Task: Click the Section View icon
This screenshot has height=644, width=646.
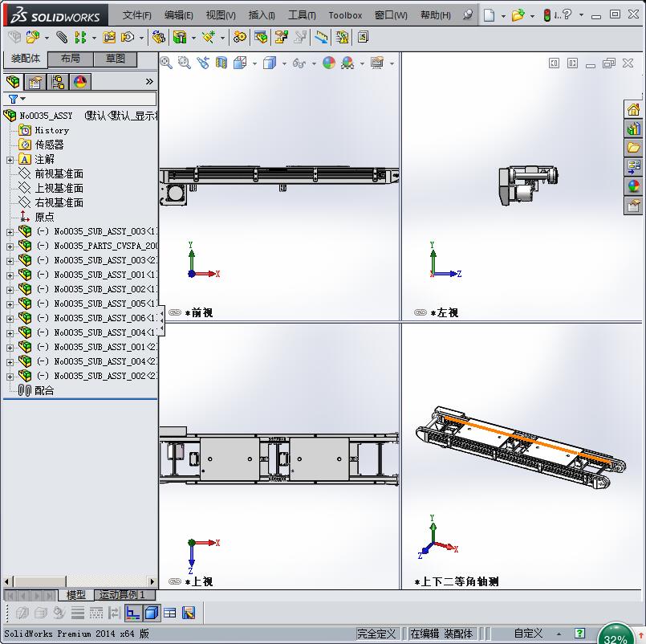Action: click(x=221, y=63)
